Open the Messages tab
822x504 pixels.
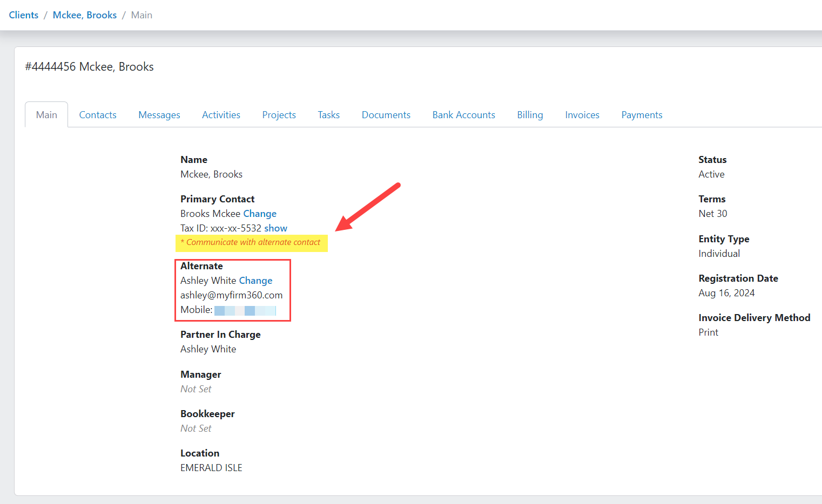coord(159,114)
